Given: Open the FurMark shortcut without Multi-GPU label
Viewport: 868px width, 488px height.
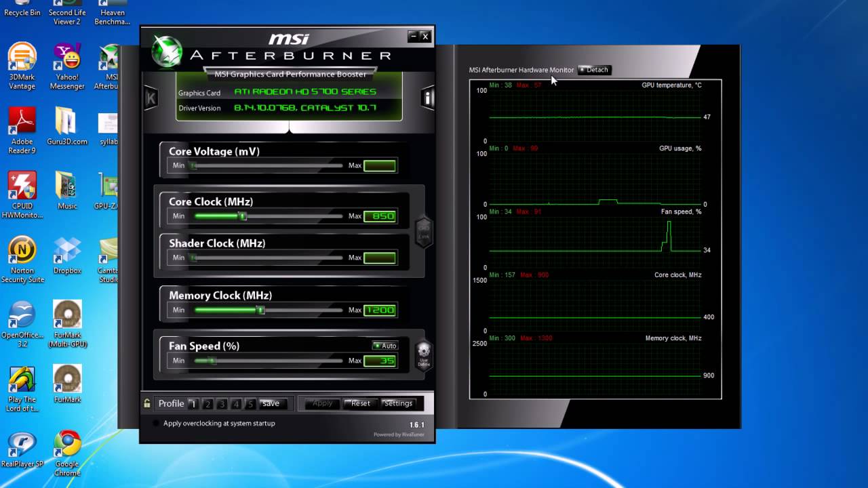Looking at the screenshot, I should [x=67, y=384].
